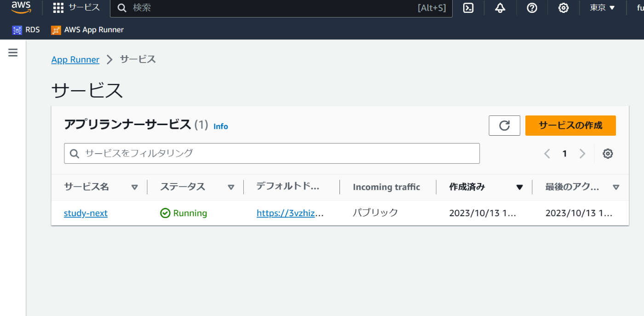This screenshot has width=644, height=316.
Task: Expand the hamburger side navigation menu
Action: 13,52
